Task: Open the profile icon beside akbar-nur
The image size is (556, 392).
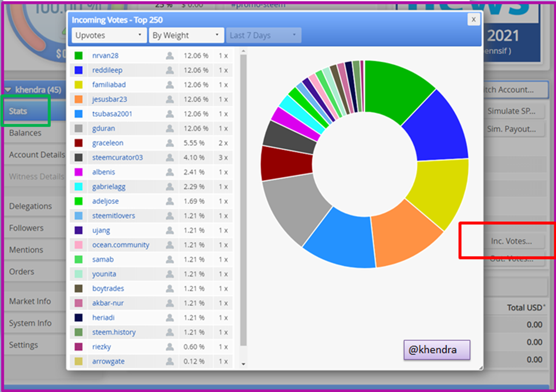Action: pyautogui.click(x=170, y=303)
